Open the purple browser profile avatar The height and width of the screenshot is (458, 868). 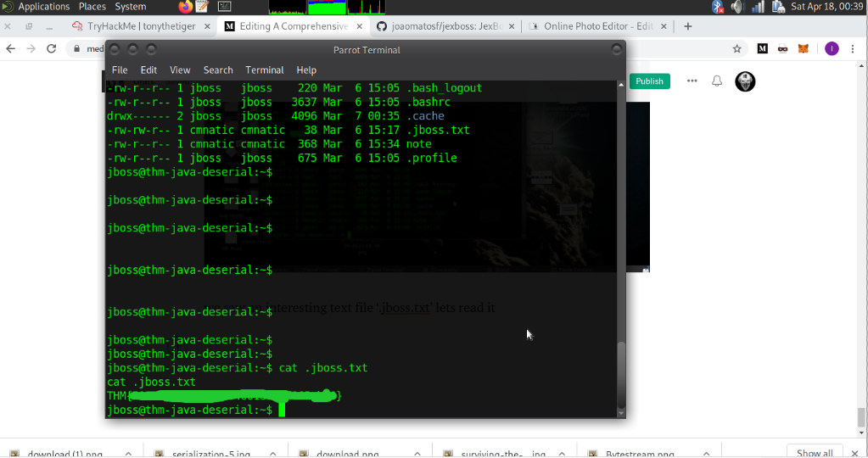[x=832, y=48]
